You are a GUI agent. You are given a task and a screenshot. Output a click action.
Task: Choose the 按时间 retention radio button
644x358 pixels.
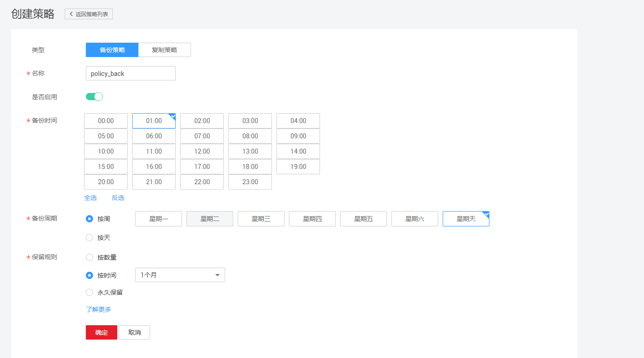point(89,275)
